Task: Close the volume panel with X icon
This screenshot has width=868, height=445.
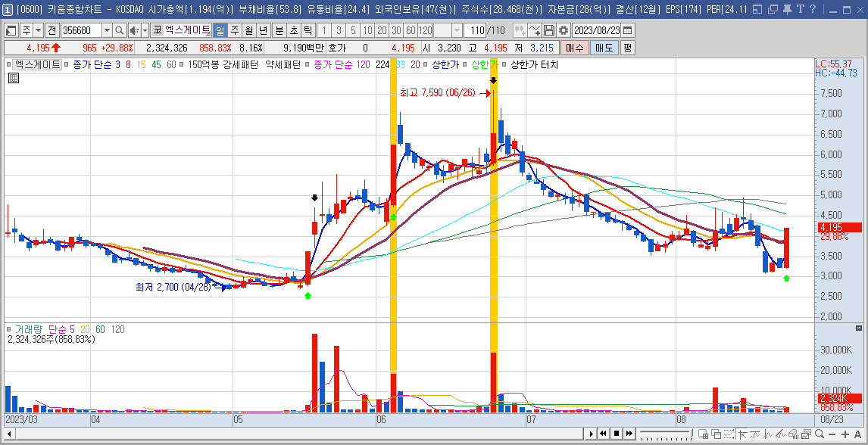Action: point(858,329)
